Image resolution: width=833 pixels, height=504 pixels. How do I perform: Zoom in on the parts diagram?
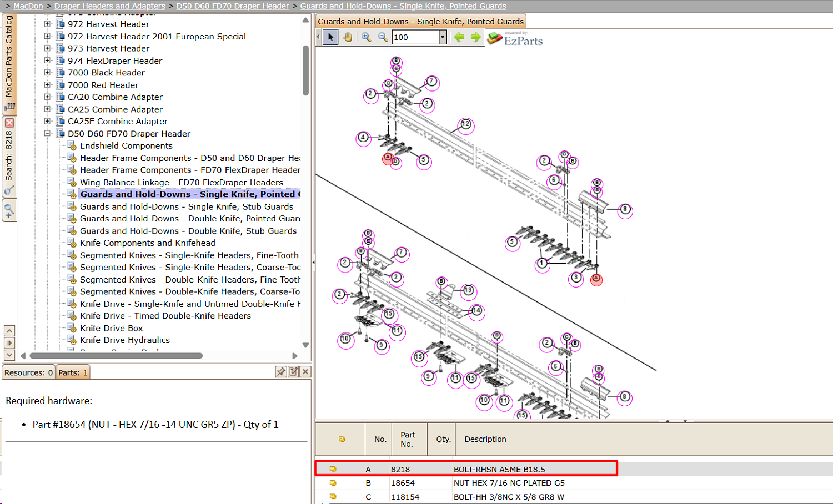[367, 37]
